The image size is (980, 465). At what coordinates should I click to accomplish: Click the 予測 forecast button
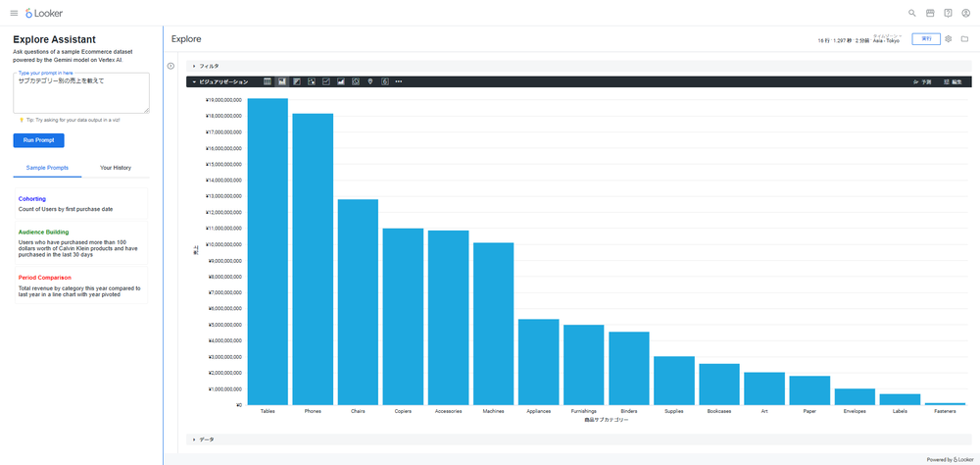click(922, 82)
